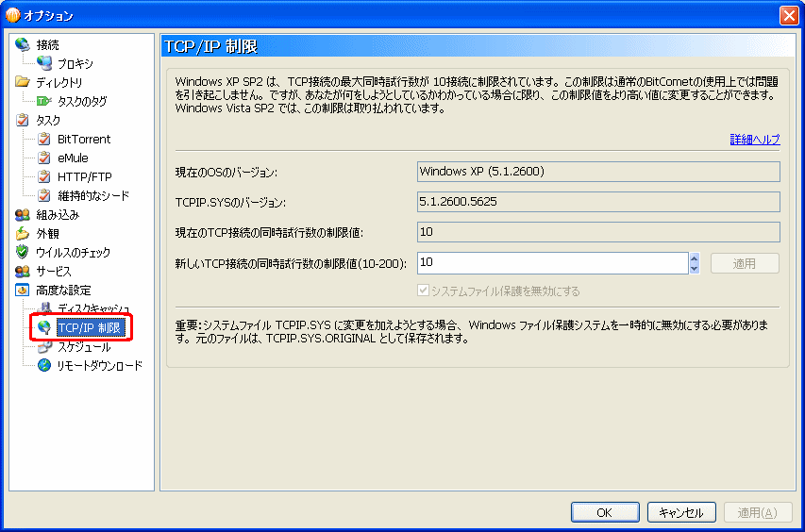
Task: Select TCP/IP 制限 tree item
Action: click(x=90, y=328)
